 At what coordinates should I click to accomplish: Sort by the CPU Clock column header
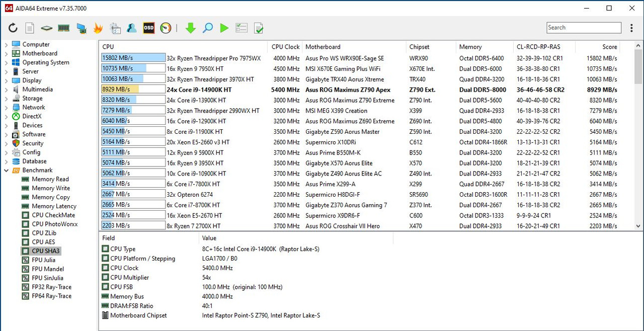285,47
